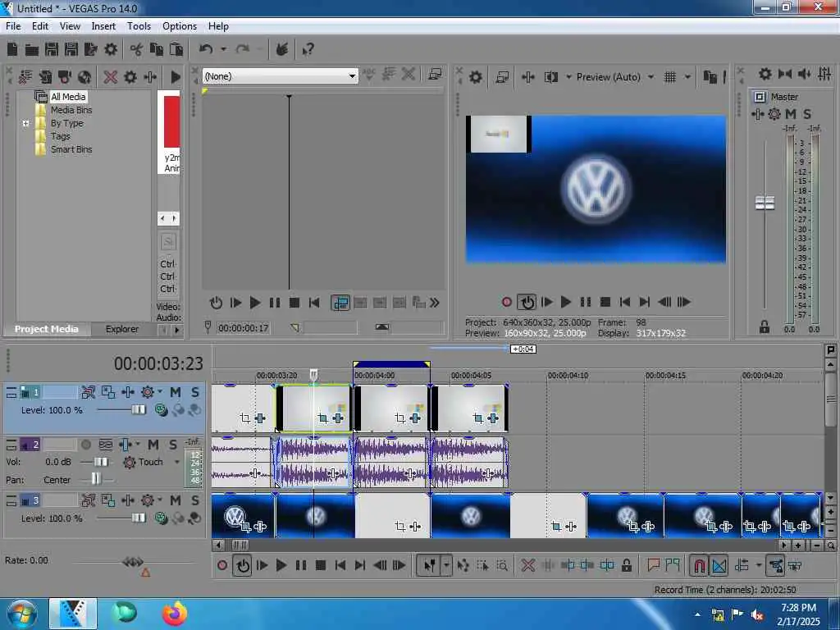
Task: Click Event Pan/Crop icon on track 1 selected clip
Action: (322, 418)
